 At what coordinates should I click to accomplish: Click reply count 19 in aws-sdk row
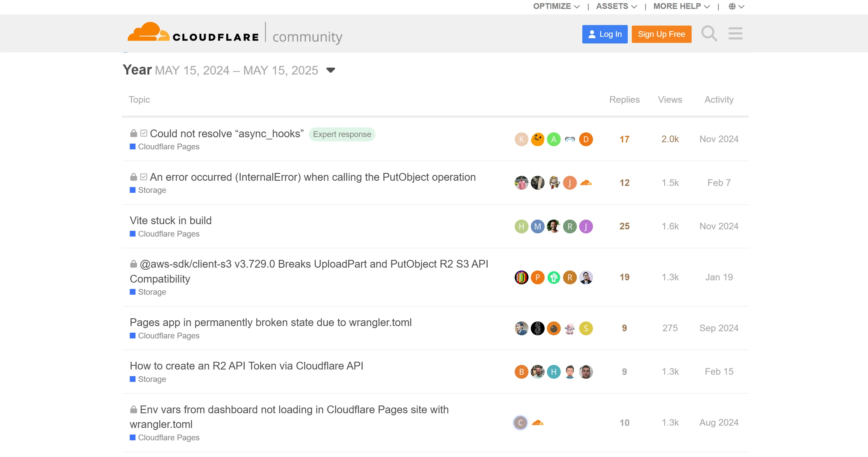(x=624, y=277)
